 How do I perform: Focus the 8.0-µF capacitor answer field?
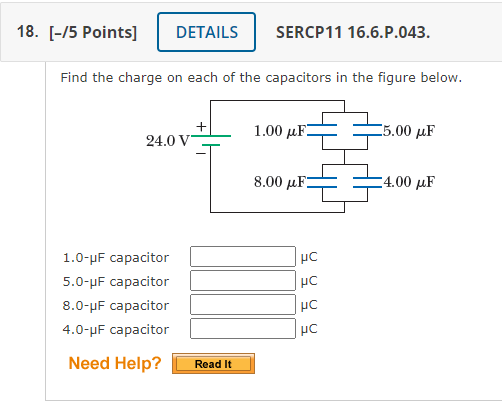point(243,304)
